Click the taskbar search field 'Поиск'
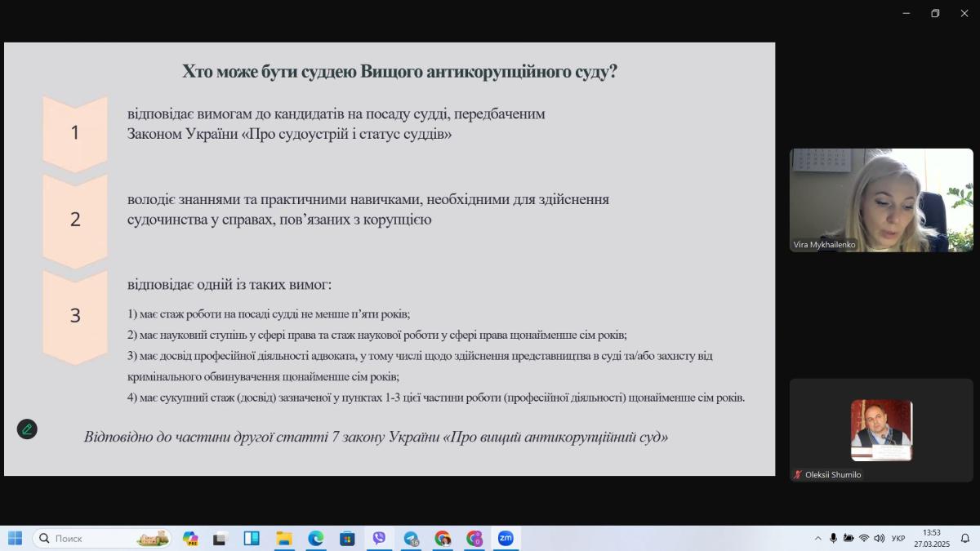 point(102,538)
